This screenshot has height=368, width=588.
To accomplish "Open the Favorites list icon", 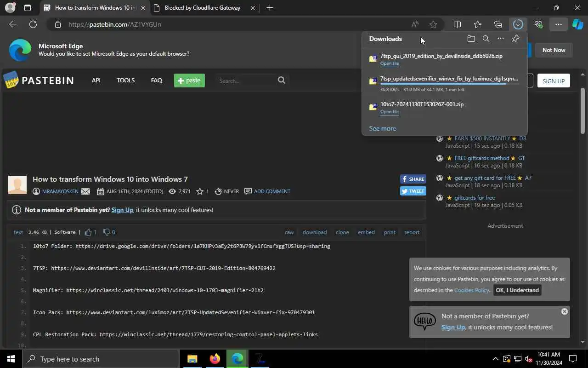I will 478,24.
